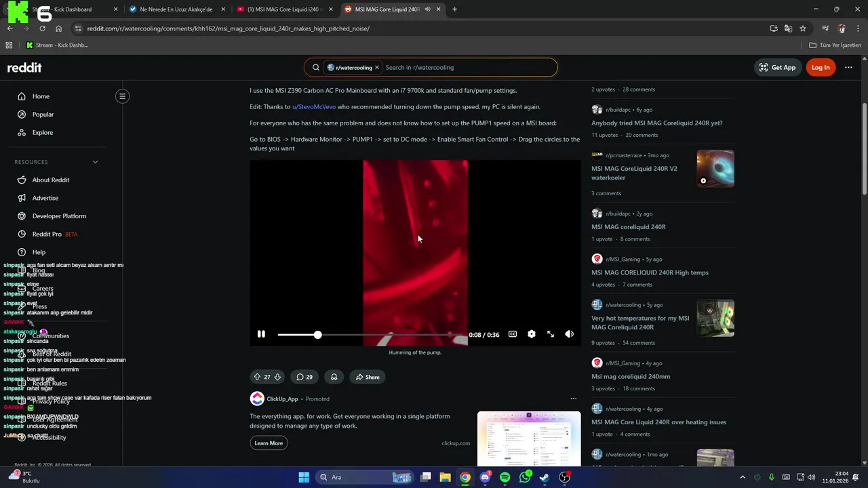Open 'Stream - Kick Dashb...' bookmark
868x488 pixels.
pos(57,45)
